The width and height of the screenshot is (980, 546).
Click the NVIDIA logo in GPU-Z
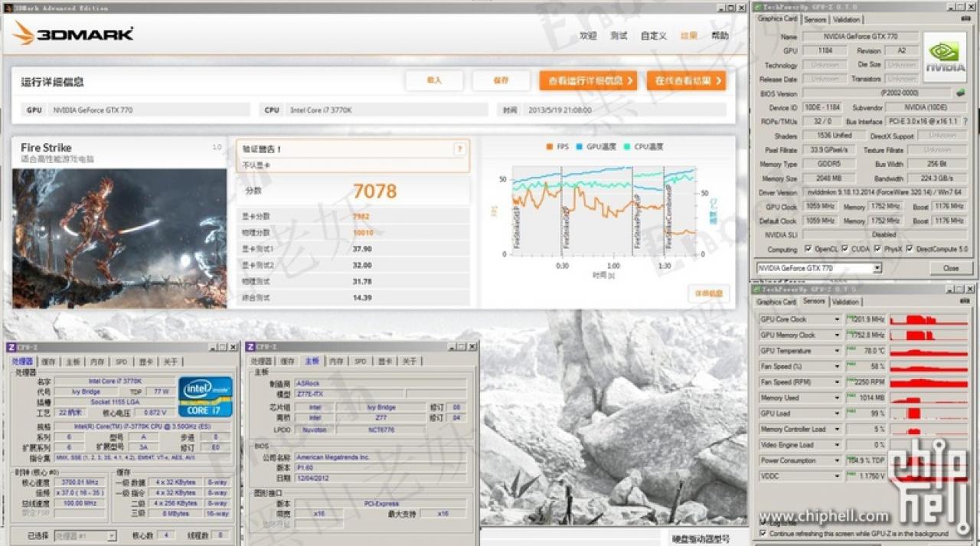click(x=945, y=56)
